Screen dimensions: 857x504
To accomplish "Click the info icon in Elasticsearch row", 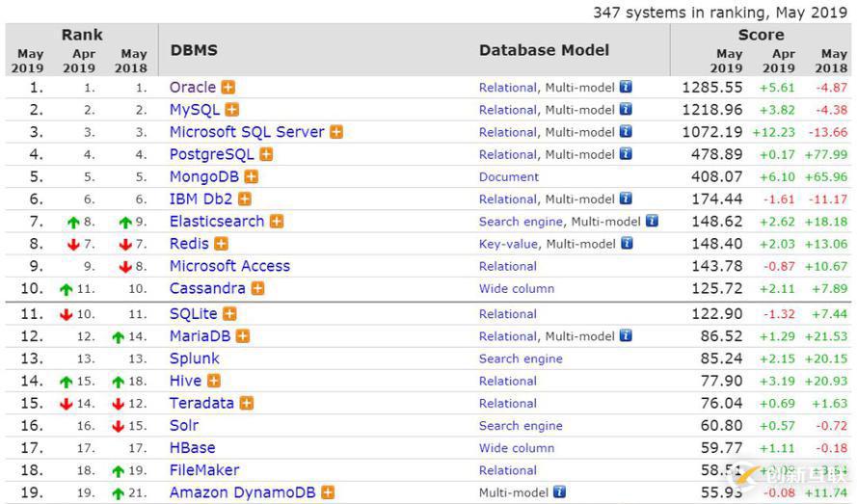I will click(653, 221).
